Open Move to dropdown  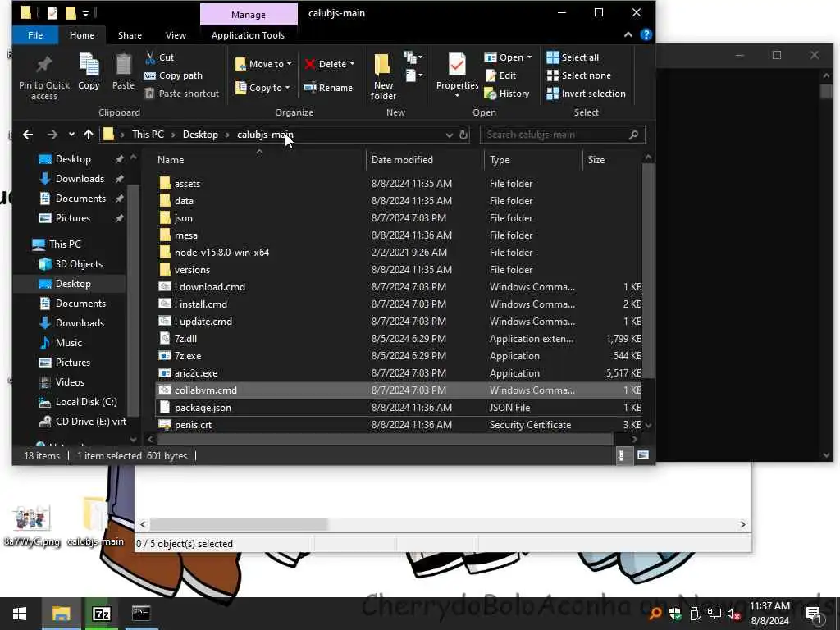coord(263,64)
